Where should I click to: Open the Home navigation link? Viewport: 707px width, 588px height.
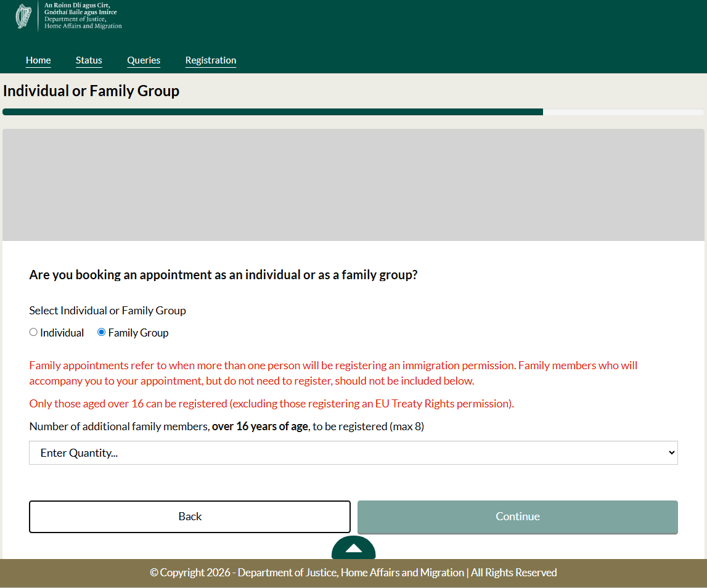[x=38, y=60]
